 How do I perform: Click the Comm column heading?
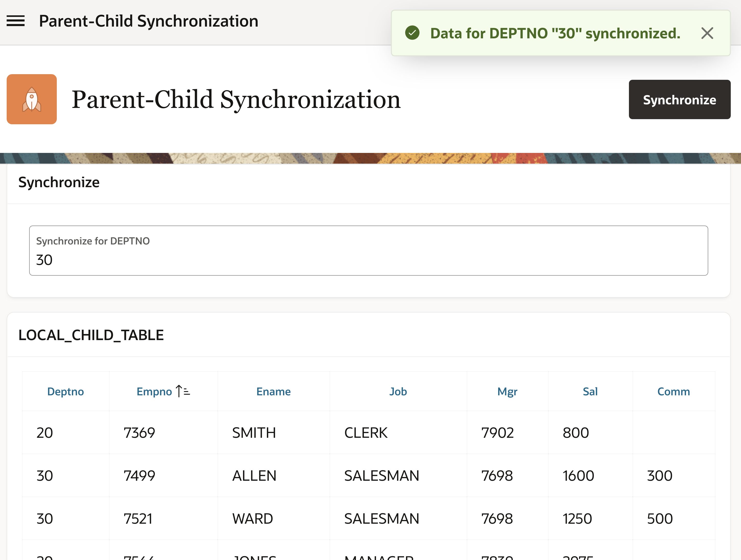click(674, 391)
